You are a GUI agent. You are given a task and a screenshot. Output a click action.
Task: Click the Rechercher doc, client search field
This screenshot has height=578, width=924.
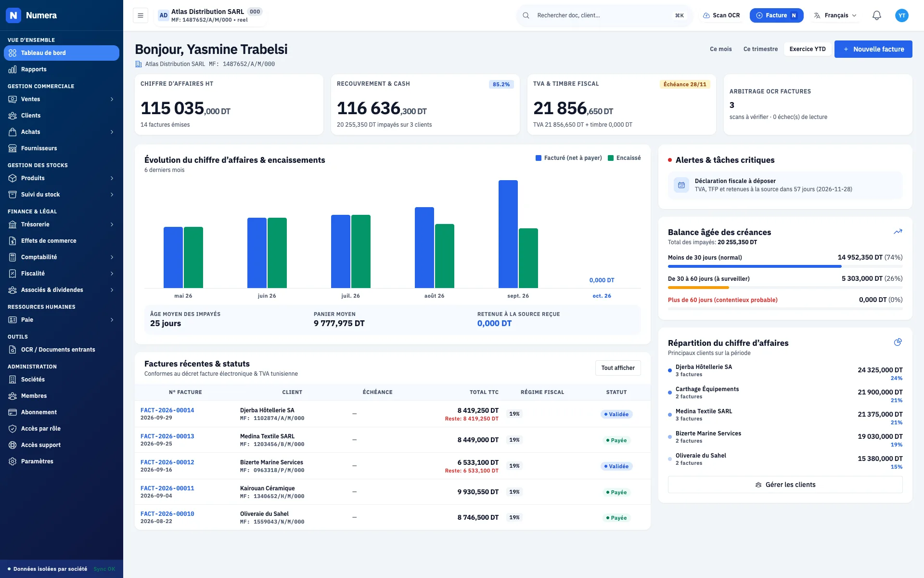604,15
